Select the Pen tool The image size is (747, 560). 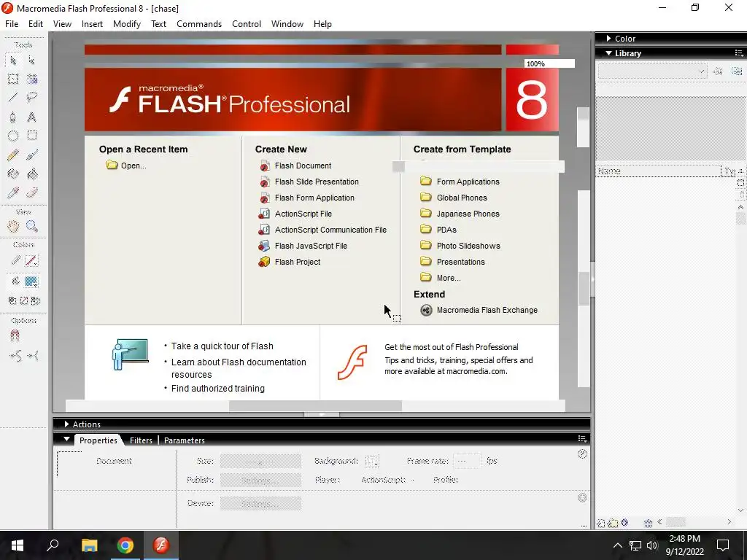13,117
